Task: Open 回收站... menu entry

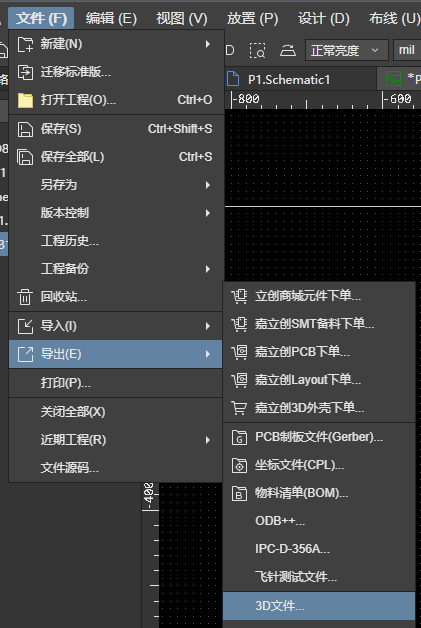Action: (116, 297)
